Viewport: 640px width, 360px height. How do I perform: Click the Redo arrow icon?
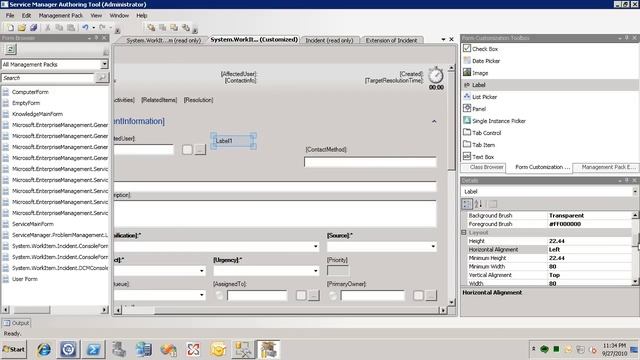click(x=102, y=27)
